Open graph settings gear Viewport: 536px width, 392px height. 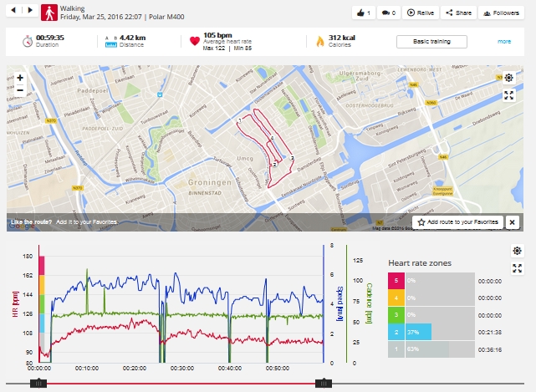click(x=517, y=251)
